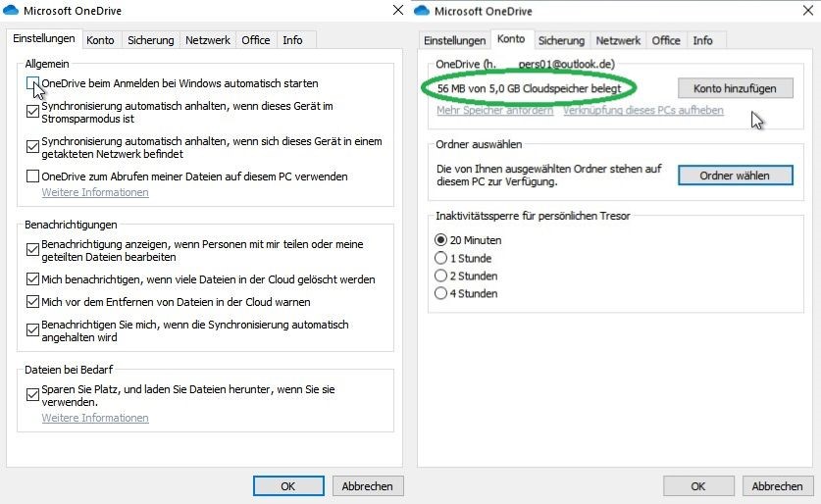Select the 1 Stunde inactivity lock option
821x504 pixels.
click(440, 258)
